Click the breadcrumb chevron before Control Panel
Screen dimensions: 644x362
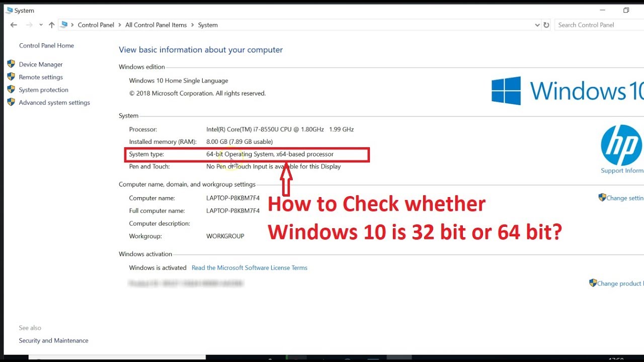72,25
